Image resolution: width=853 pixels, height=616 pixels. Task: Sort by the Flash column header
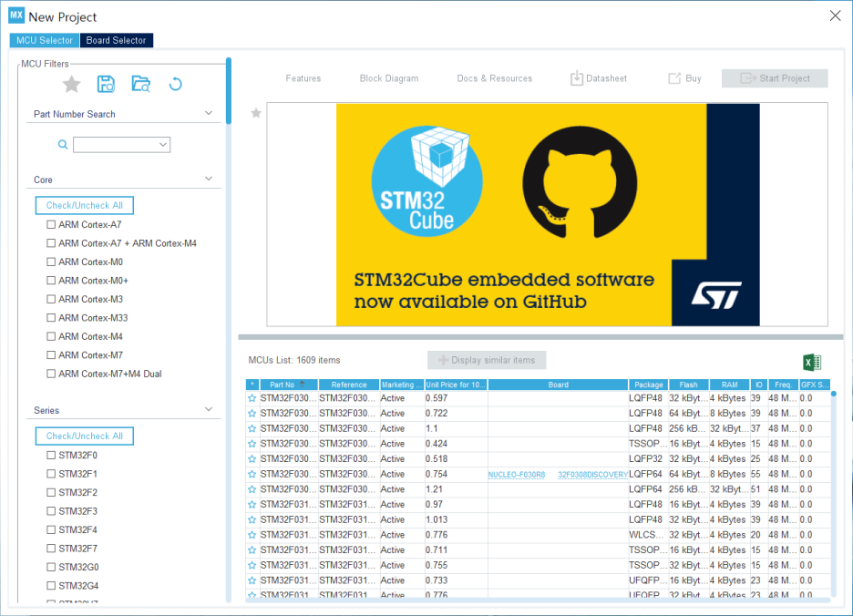coord(689,385)
